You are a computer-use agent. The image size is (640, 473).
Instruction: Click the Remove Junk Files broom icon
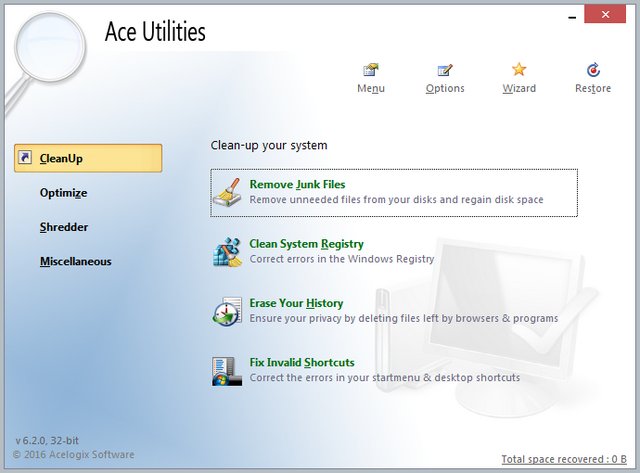point(228,192)
